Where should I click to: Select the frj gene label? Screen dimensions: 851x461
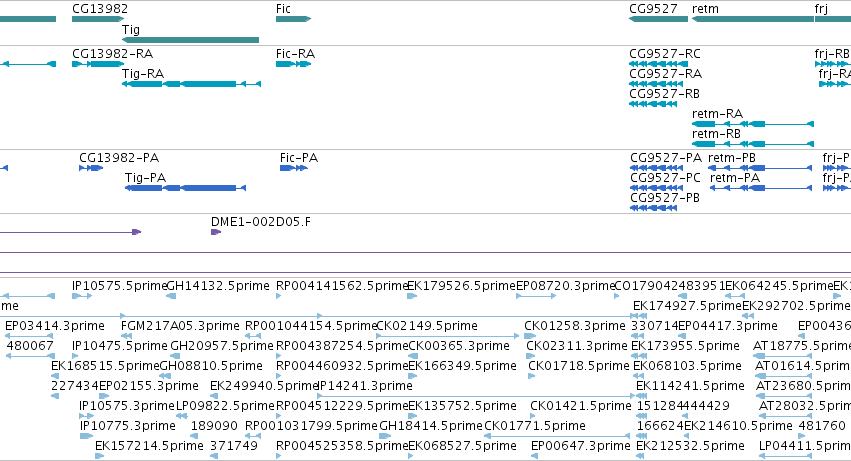click(821, 9)
